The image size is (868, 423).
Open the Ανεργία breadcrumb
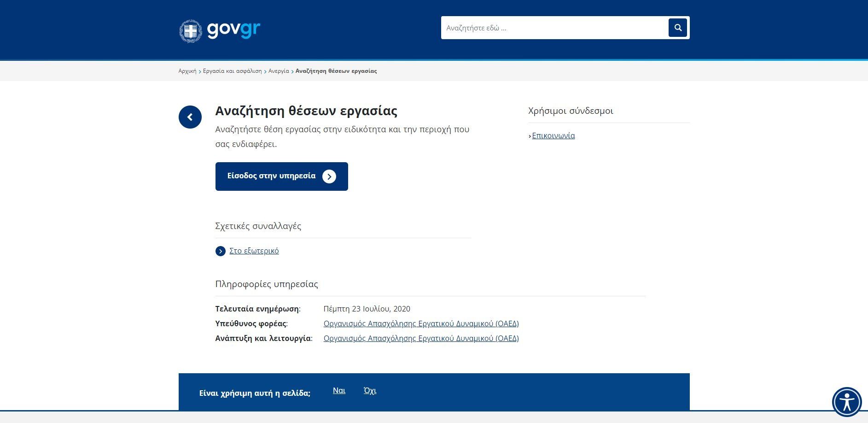279,71
